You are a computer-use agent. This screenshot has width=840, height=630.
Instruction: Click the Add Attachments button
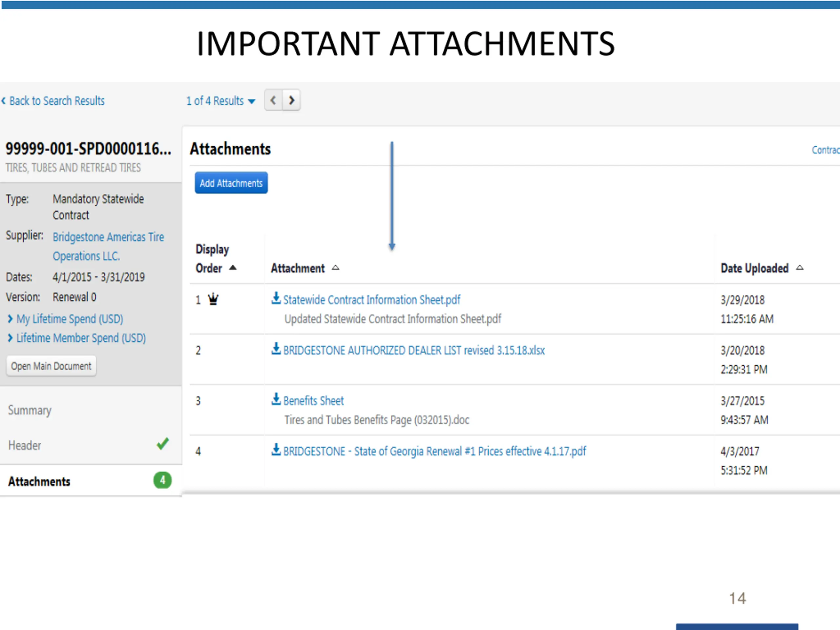[231, 183]
